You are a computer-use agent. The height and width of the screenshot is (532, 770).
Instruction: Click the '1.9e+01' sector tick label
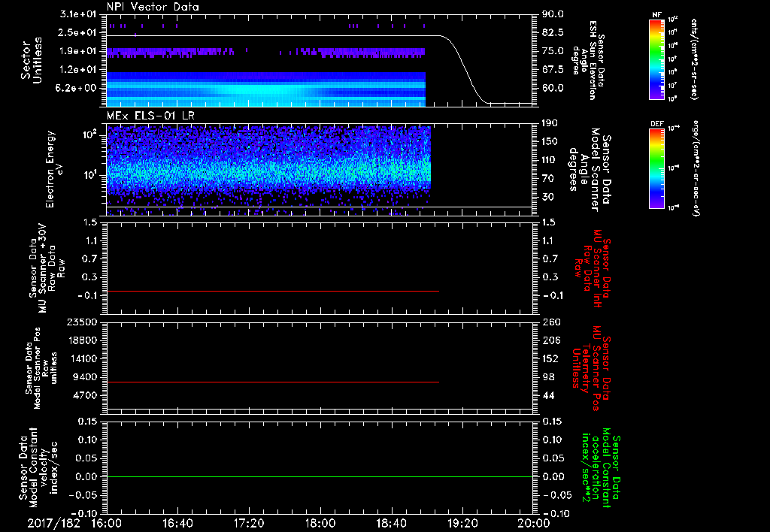point(78,51)
